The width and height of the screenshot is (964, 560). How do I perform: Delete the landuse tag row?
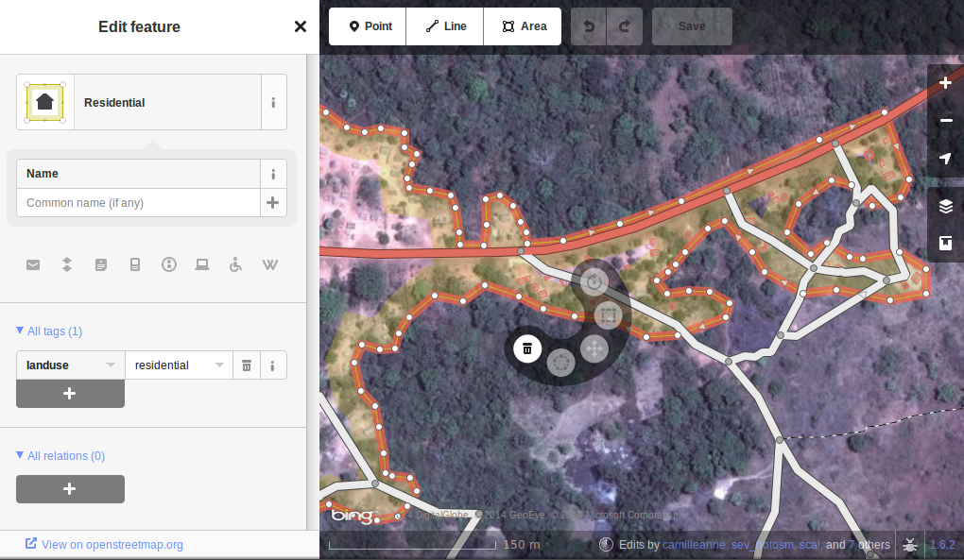[247, 365]
